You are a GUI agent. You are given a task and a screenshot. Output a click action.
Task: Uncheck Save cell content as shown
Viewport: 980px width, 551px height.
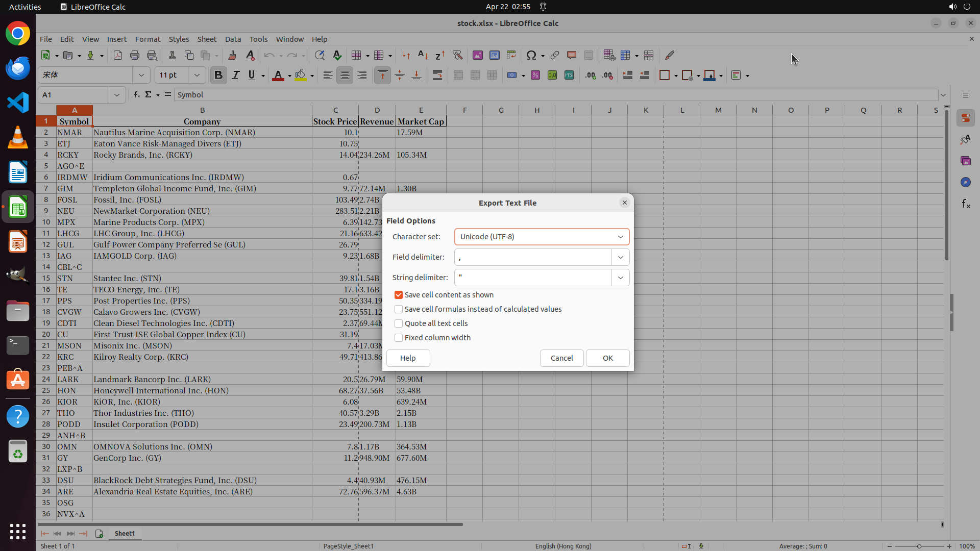point(399,295)
